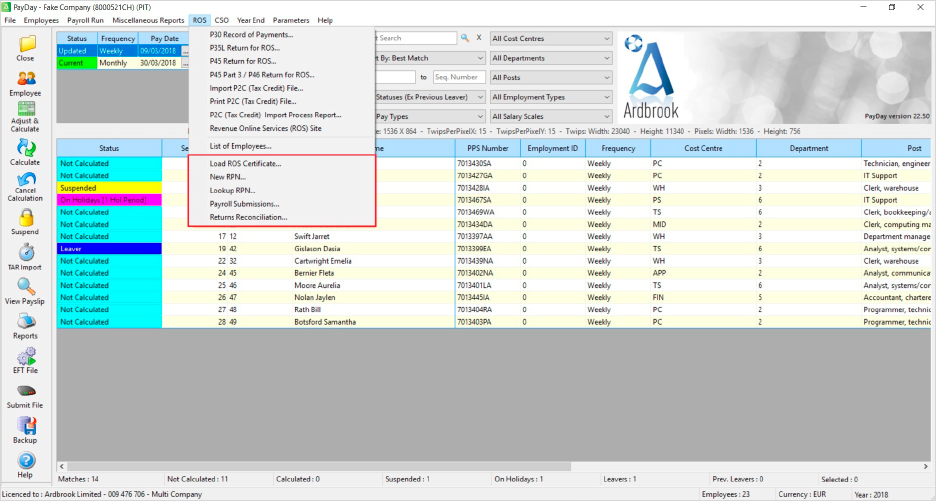The height and width of the screenshot is (501, 936).
Task: Click the Submit File icon
Action: [x=26, y=391]
